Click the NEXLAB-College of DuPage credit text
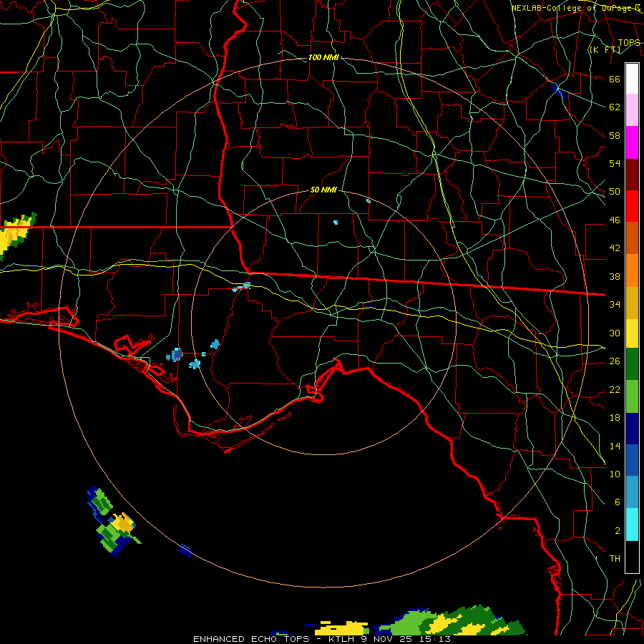The width and height of the screenshot is (644, 644). tap(576, 8)
